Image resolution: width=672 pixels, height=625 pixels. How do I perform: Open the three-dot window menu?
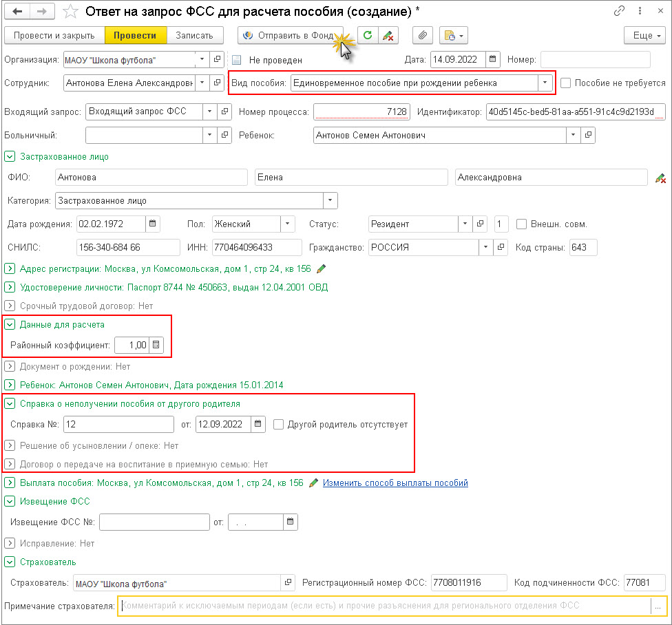coord(640,11)
